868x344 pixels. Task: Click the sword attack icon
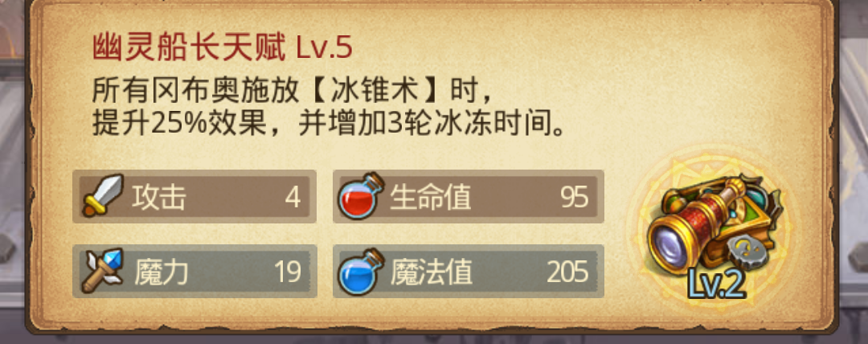(x=103, y=195)
